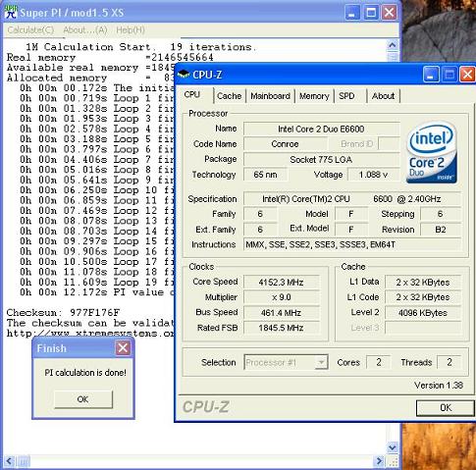Close the Super PI window
476x470 pixels.
pos(389,13)
